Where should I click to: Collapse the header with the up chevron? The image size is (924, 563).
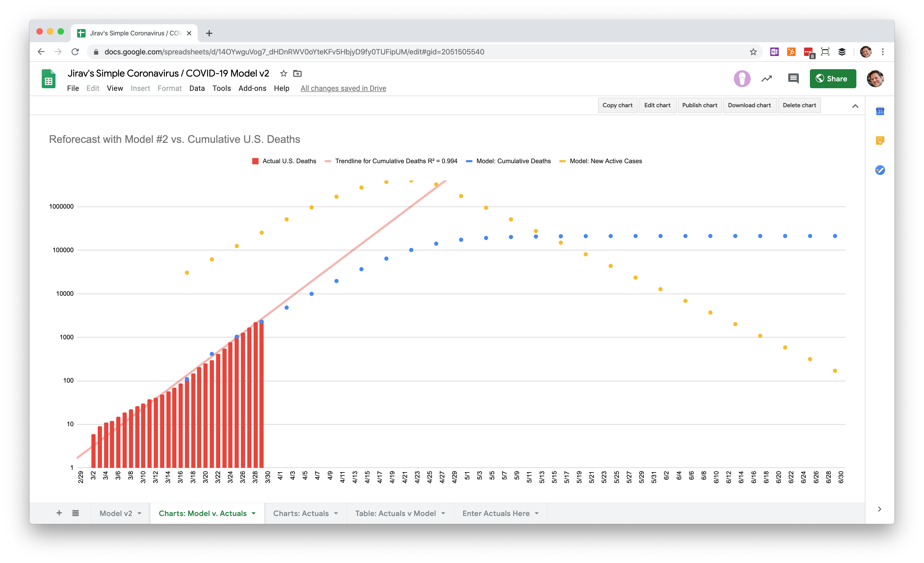(855, 106)
